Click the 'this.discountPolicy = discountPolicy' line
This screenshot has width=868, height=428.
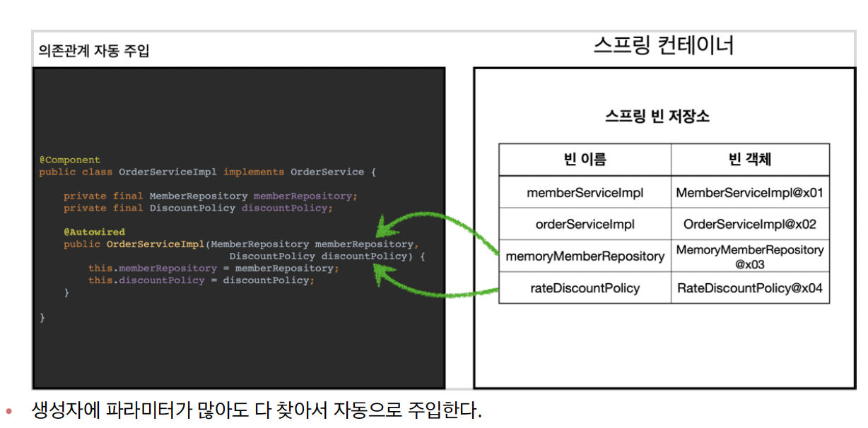click(201, 280)
